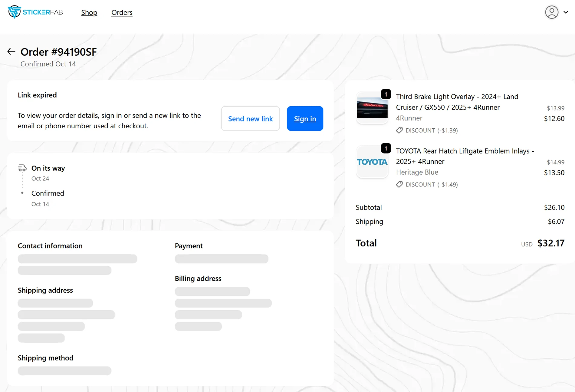Go to the Orders page
The width and height of the screenshot is (575, 392).
tap(122, 12)
